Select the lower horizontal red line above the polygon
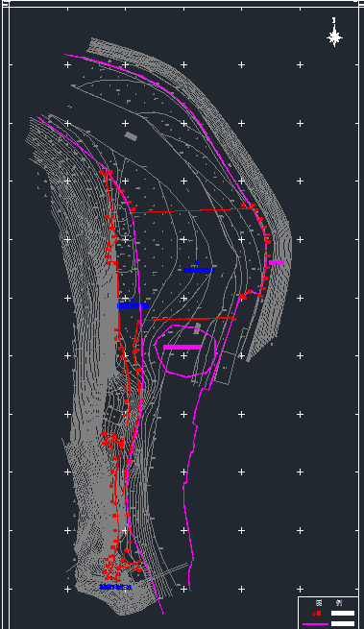Image resolution: width=364 pixels, height=629 pixels. click(x=186, y=320)
